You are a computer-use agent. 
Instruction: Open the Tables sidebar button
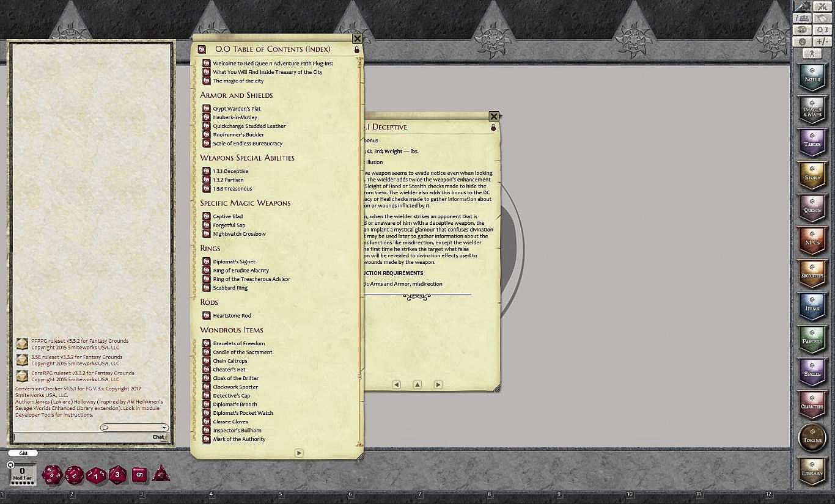point(812,142)
